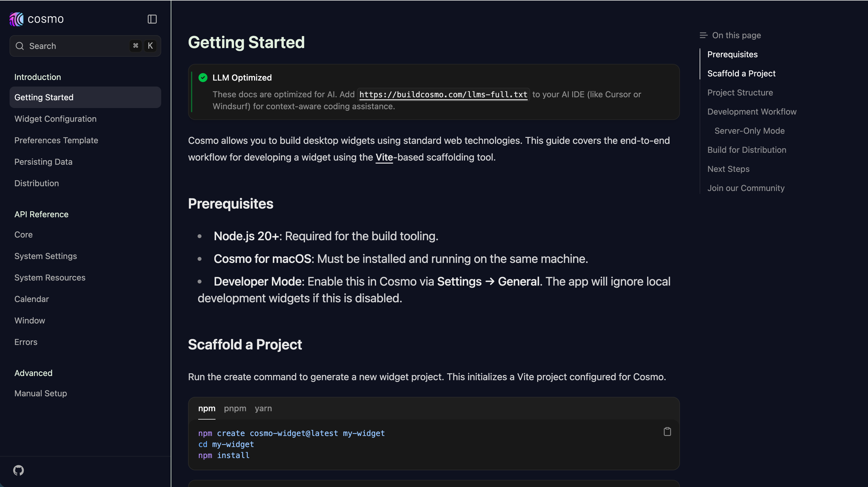Click the search magnifier icon
This screenshot has width=868, height=487.
point(19,46)
